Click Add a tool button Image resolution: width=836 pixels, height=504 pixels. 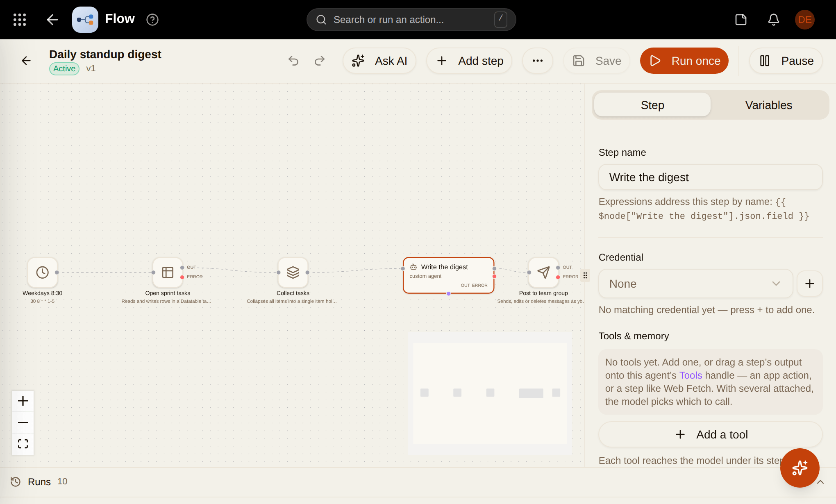(x=711, y=434)
